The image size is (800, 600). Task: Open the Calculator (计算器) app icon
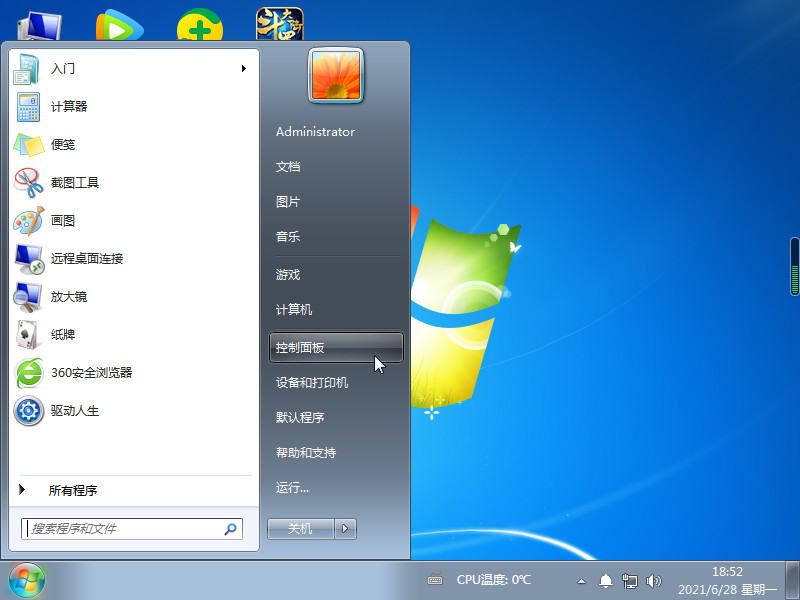coord(28,107)
